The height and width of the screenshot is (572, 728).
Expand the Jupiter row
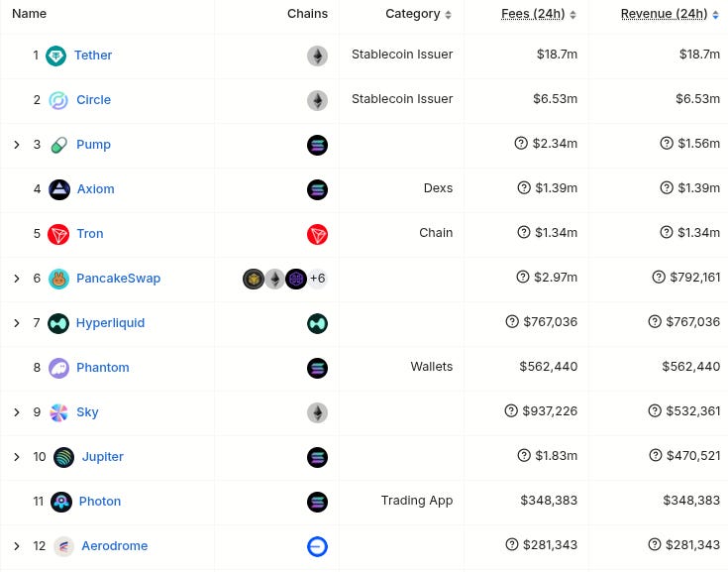17,457
